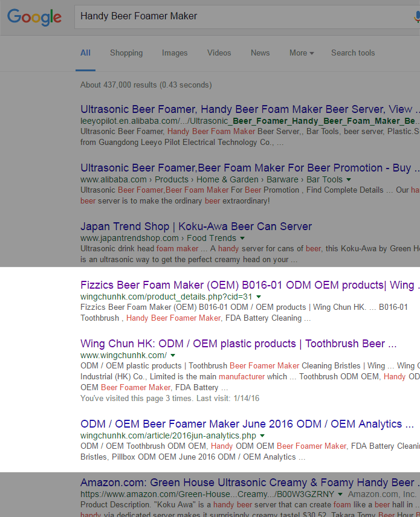The height and width of the screenshot is (517, 420).
Task: Open the Wing Chun HK: ODM / OEM plastic products result
Action: tap(238, 344)
